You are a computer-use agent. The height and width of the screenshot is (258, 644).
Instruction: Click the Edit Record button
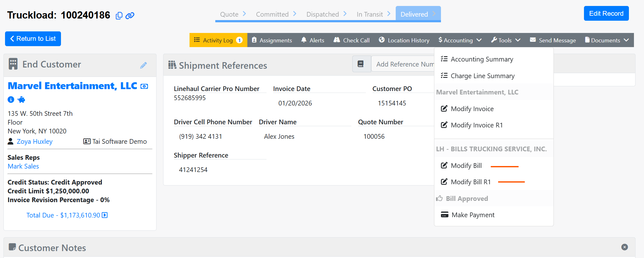[606, 13]
